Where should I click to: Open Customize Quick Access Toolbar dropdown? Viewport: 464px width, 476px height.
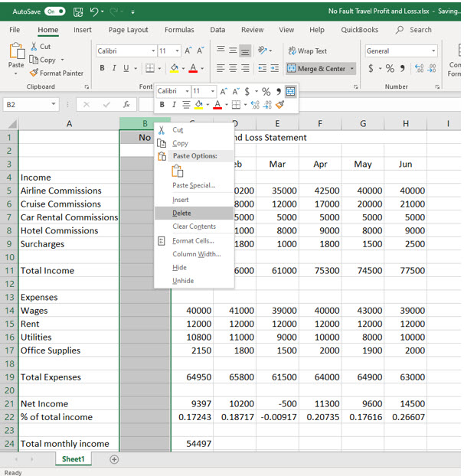click(x=132, y=12)
